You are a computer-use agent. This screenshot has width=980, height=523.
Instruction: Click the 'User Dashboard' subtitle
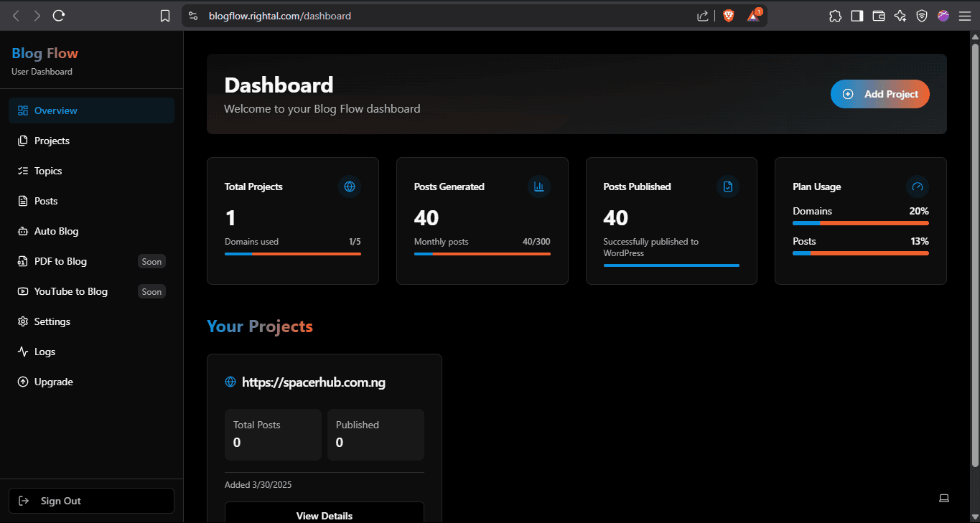(42, 72)
